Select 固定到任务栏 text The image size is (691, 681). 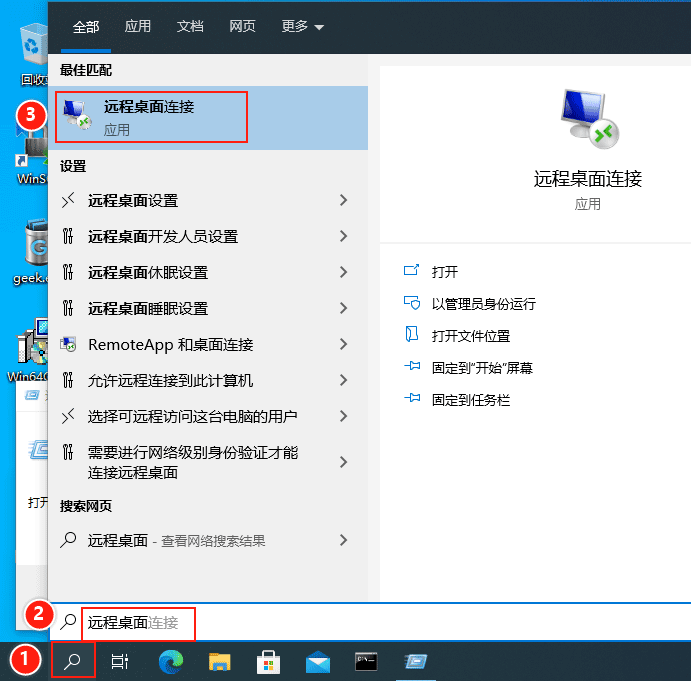click(x=471, y=400)
